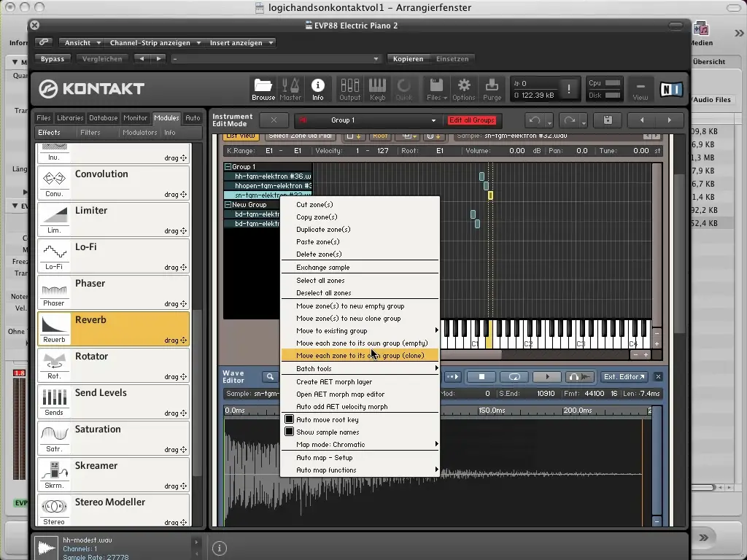
Task: Open the Options gear icon
Action: coord(463,89)
